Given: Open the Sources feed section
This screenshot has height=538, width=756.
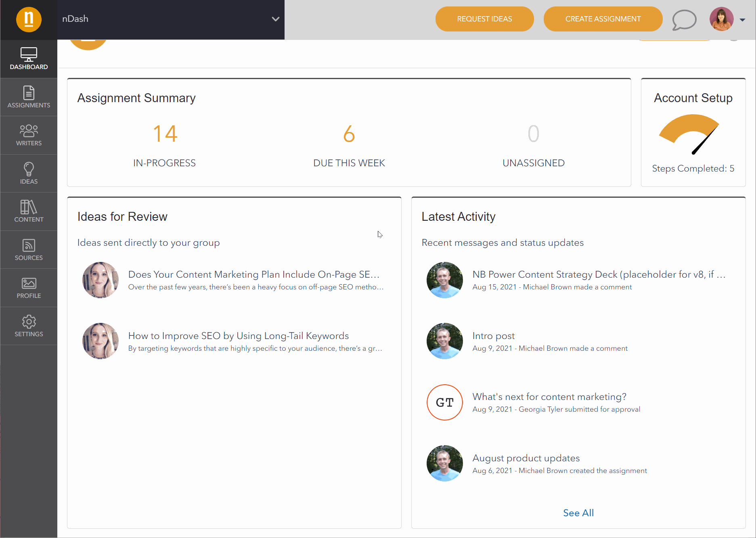Looking at the screenshot, I should click(29, 249).
